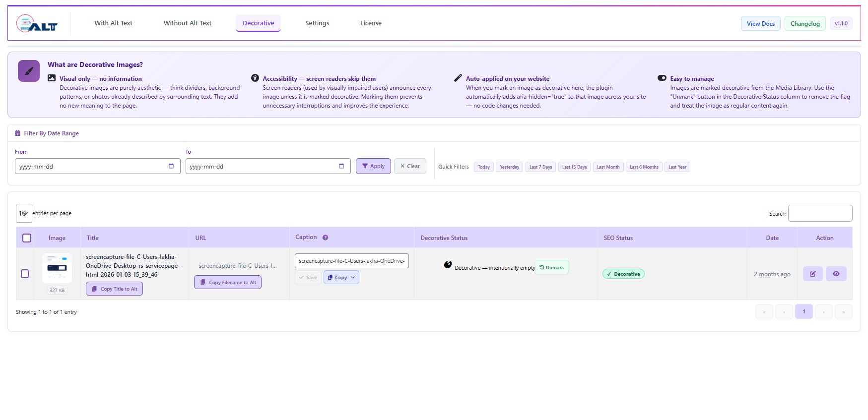The image size is (868, 420).
Task: Filter by Today
Action: (483, 167)
